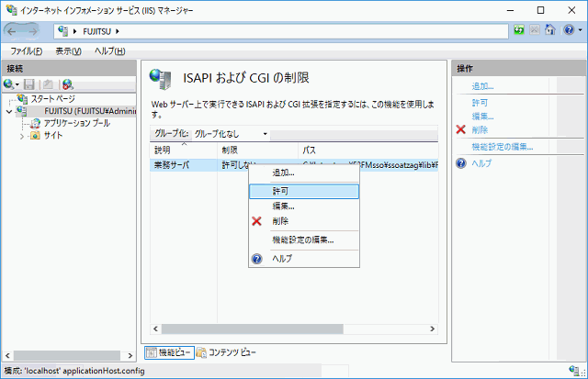Select サイト in the connections tree
Viewport: 588px width, 379px height.
53,136
